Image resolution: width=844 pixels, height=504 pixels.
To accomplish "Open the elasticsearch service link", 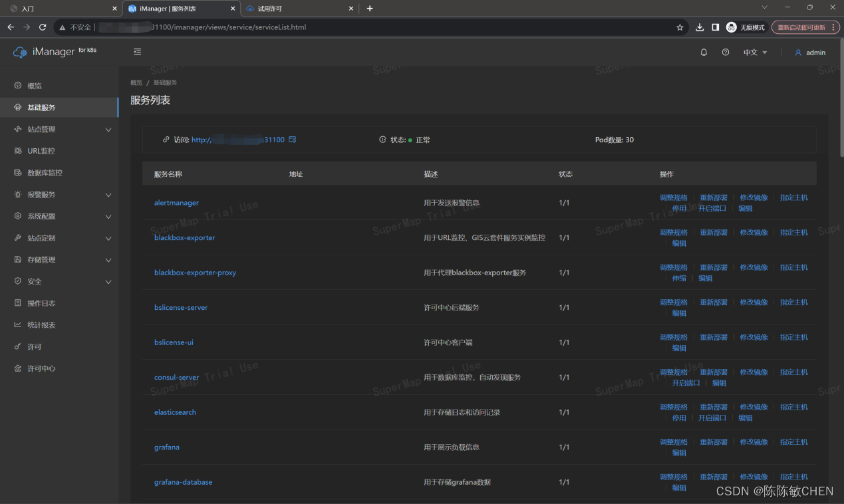I will 175,412.
